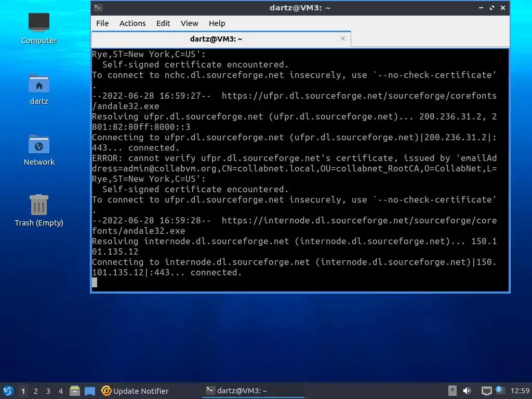
Task: Switch to workspace 2
Action: pos(36,391)
